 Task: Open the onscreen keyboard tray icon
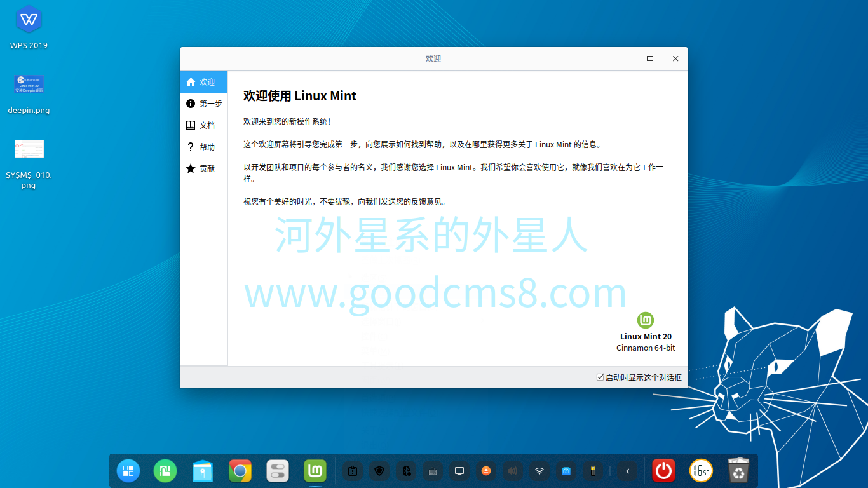(433, 471)
